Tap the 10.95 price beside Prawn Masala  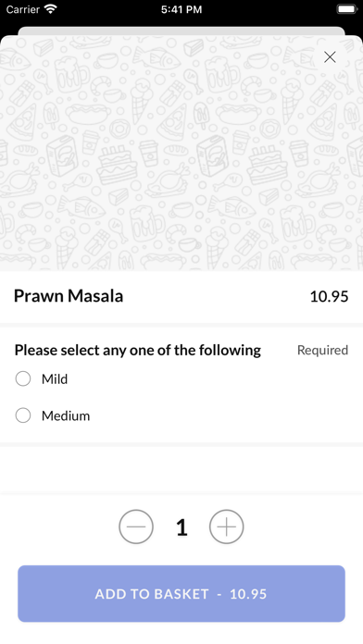tap(329, 296)
